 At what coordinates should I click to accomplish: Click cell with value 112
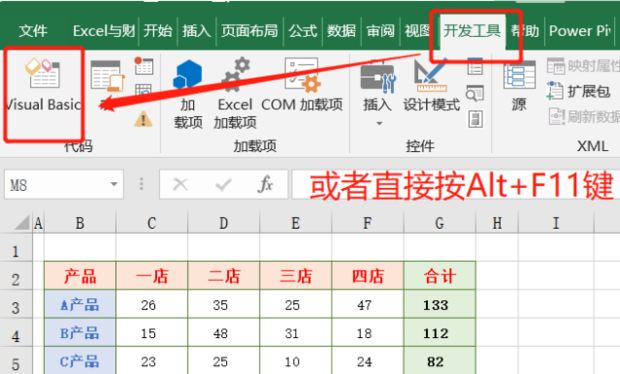click(x=440, y=333)
